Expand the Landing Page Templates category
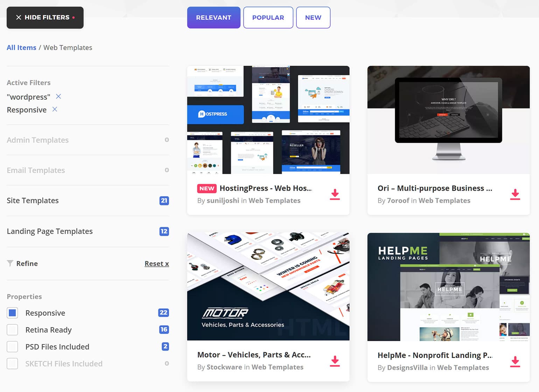The height and width of the screenshot is (392, 539). [49, 231]
